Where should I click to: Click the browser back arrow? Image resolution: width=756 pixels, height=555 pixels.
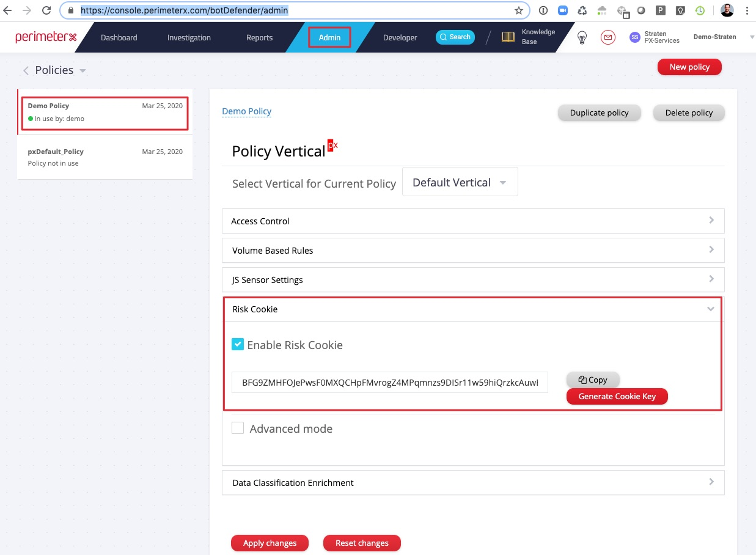[8, 10]
